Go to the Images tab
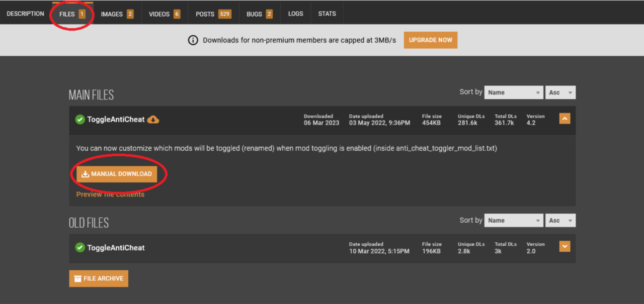The width and height of the screenshot is (644, 304). [117, 14]
